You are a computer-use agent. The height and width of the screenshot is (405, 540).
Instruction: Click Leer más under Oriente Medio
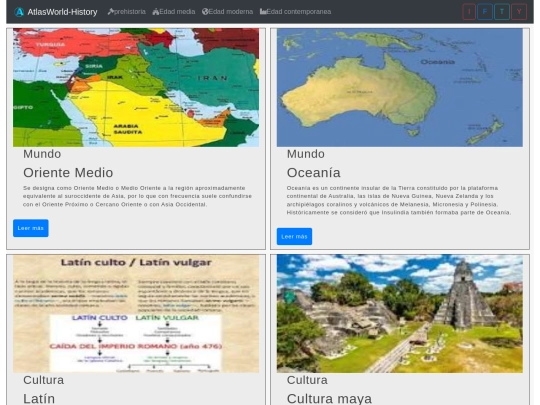[x=31, y=228]
